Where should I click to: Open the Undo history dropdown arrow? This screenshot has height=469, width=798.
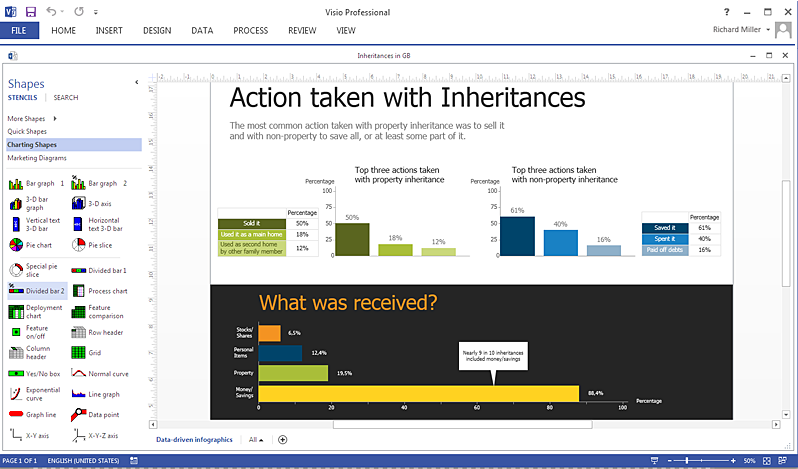point(62,12)
